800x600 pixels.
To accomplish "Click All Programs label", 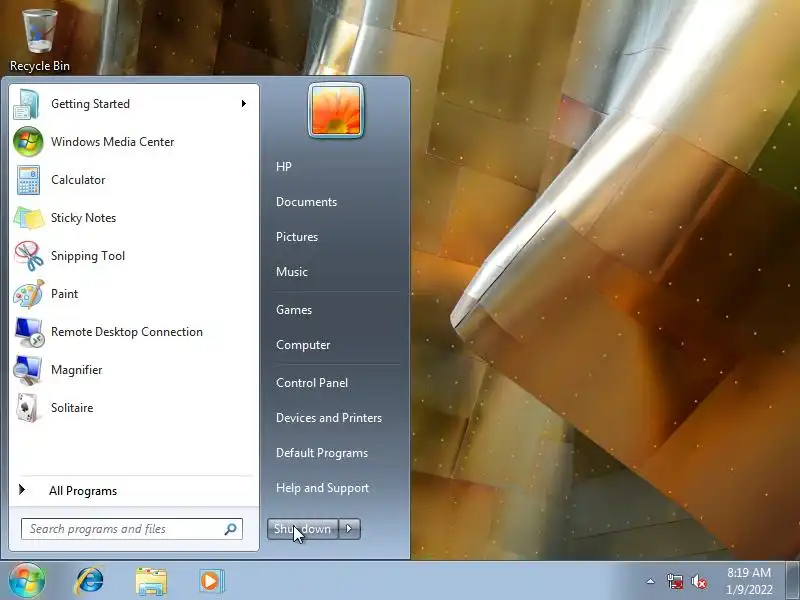I will pyautogui.click(x=83, y=491).
